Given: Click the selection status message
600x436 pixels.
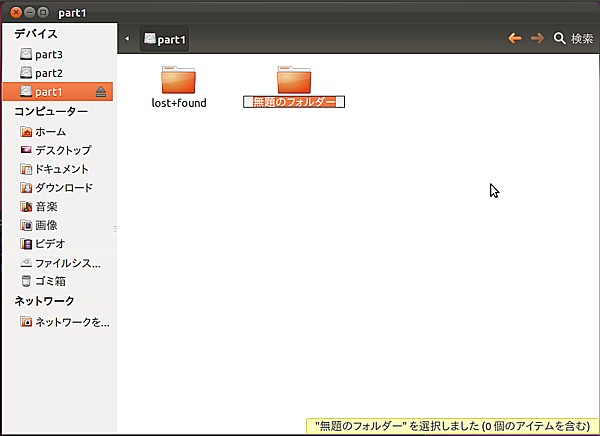Looking at the screenshot, I should [452, 426].
